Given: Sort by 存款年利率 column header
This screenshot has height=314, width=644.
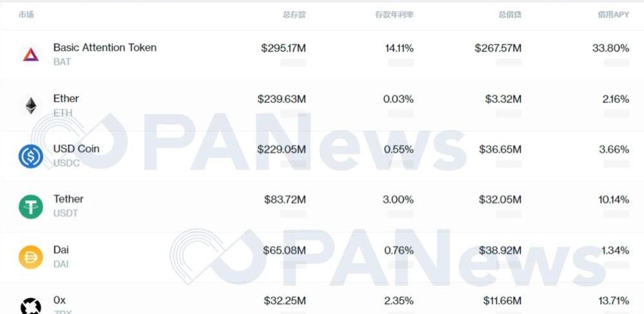Looking at the screenshot, I should pyautogui.click(x=394, y=15).
